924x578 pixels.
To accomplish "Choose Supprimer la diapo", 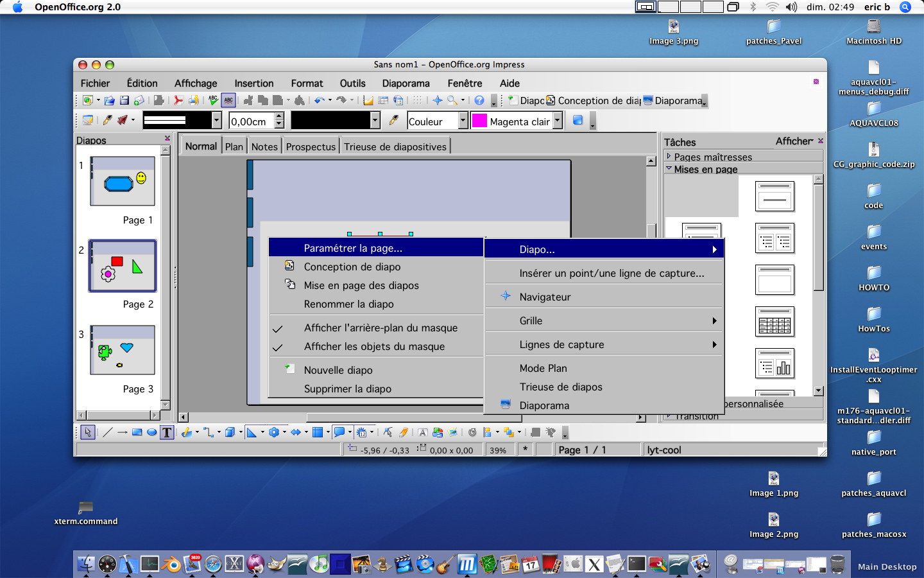I will click(x=375, y=389).
